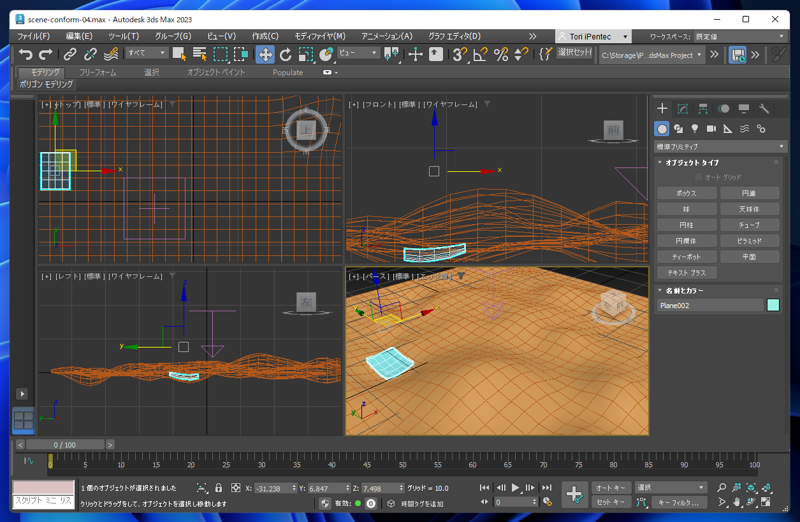Select the Shapes category icon
800x522 pixels.
click(x=678, y=129)
